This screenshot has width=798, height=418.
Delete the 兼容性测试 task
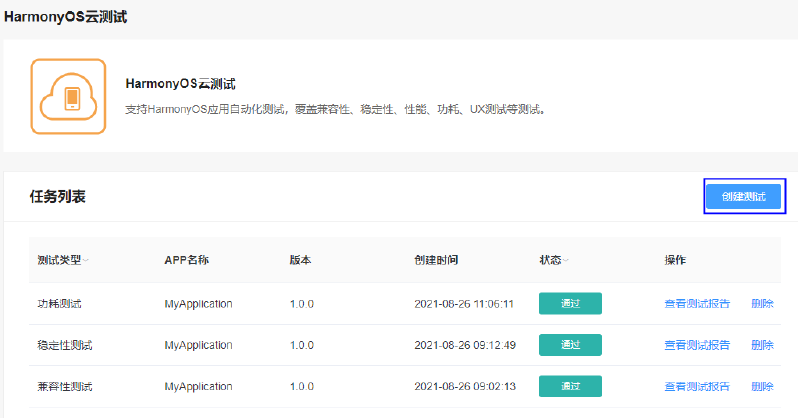[x=762, y=386]
